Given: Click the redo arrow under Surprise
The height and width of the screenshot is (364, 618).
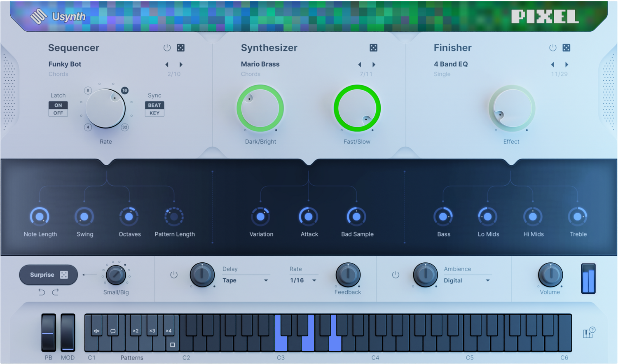Looking at the screenshot, I should [55, 292].
